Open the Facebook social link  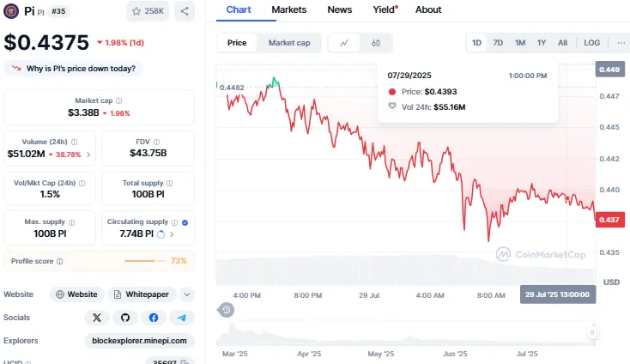pos(153,318)
